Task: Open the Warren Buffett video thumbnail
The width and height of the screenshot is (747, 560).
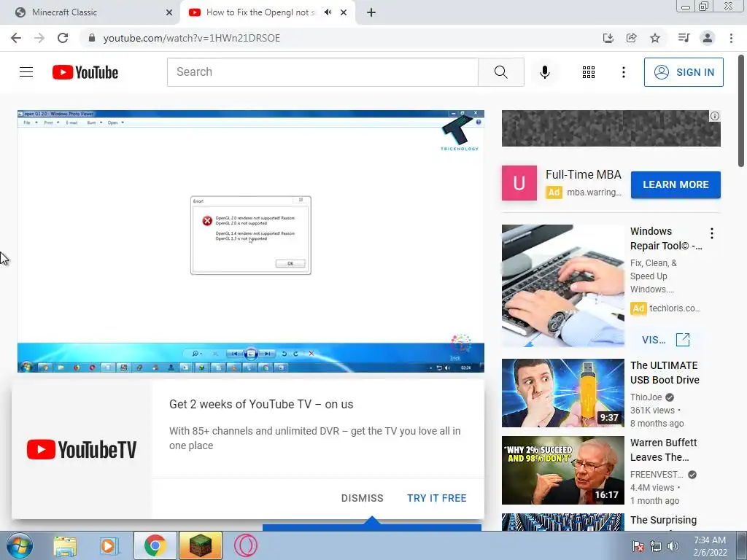Action: 562,470
